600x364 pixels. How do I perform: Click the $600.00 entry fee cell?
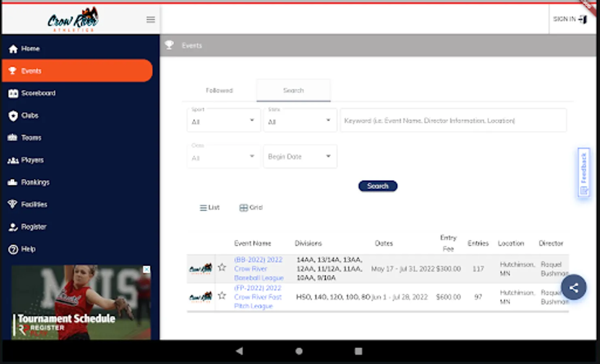pyautogui.click(x=449, y=297)
